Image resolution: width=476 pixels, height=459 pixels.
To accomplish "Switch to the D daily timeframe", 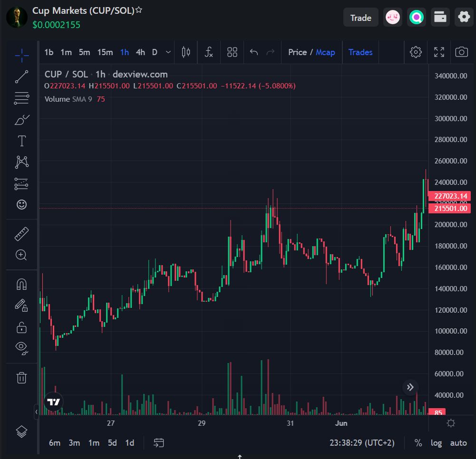I will [155, 52].
